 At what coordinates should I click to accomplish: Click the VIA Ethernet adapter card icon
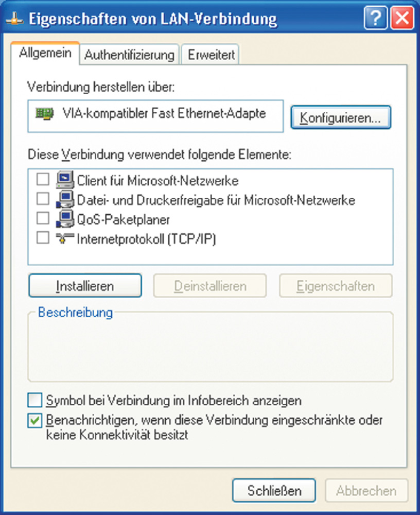(45, 114)
